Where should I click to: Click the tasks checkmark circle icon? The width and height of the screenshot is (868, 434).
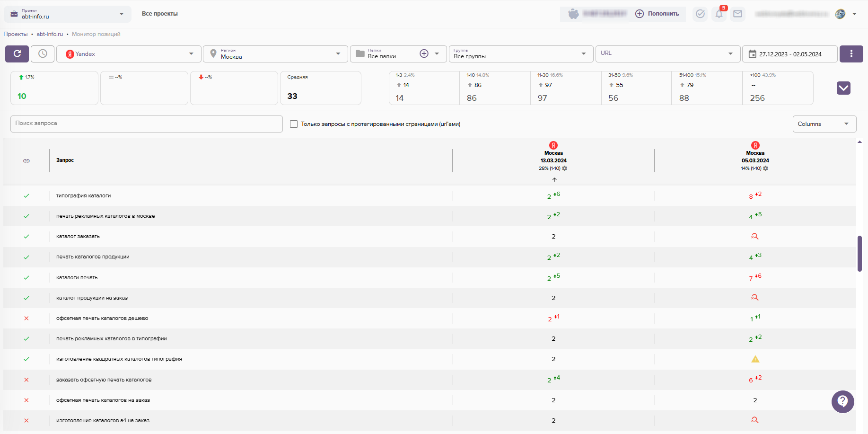[x=700, y=14]
